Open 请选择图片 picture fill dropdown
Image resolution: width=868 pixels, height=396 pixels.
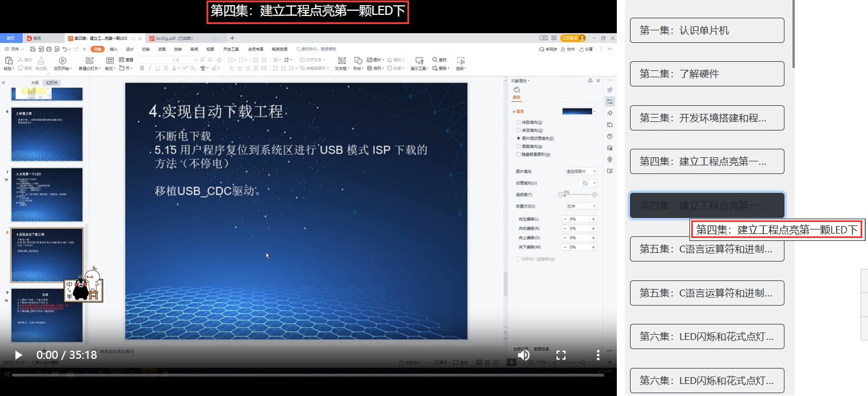click(x=581, y=172)
